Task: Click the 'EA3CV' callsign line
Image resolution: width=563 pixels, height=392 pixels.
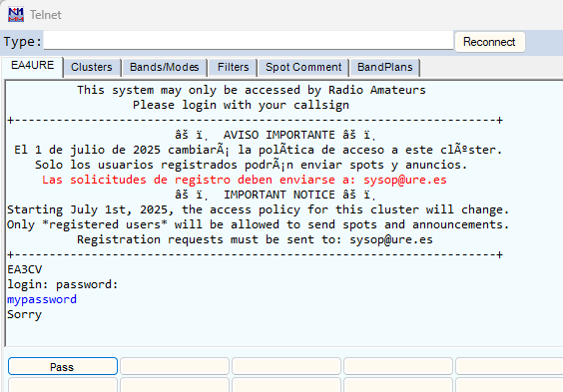Action: pyautogui.click(x=24, y=269)
